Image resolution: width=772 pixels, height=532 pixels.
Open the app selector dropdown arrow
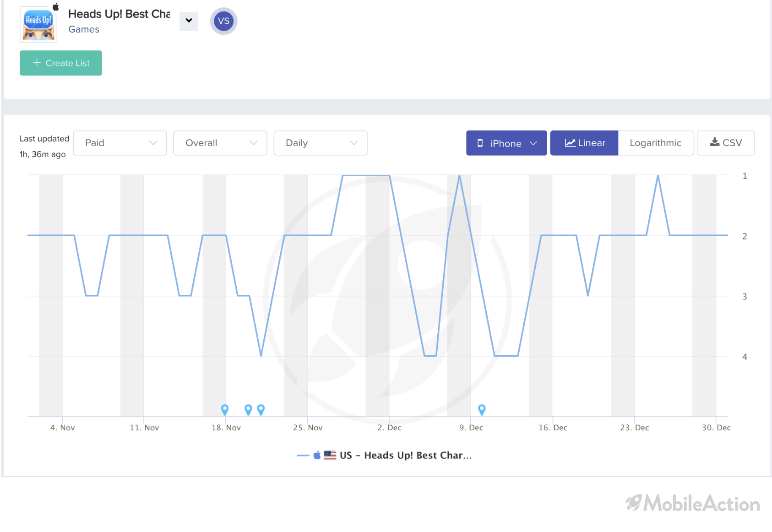189,21
